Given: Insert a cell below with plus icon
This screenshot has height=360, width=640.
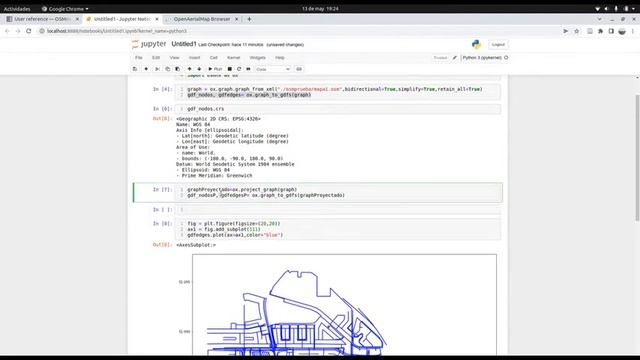Looking at the screenshot, I should coord(146,69).
